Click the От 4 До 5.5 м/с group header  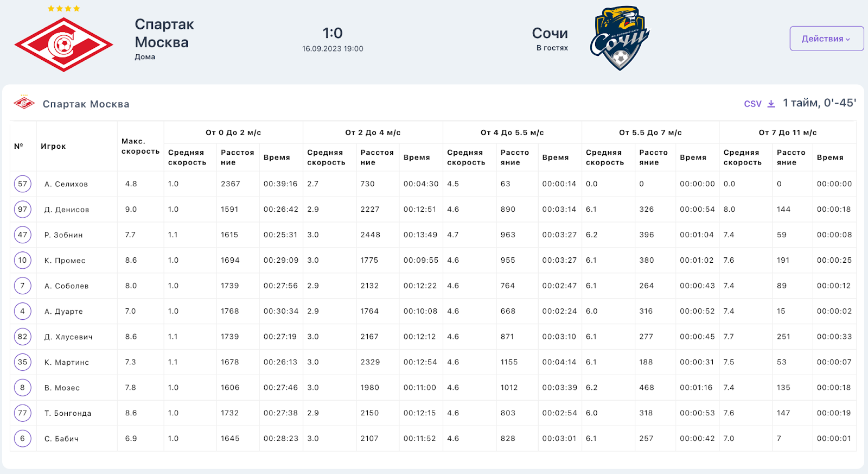tap(512, 132)
